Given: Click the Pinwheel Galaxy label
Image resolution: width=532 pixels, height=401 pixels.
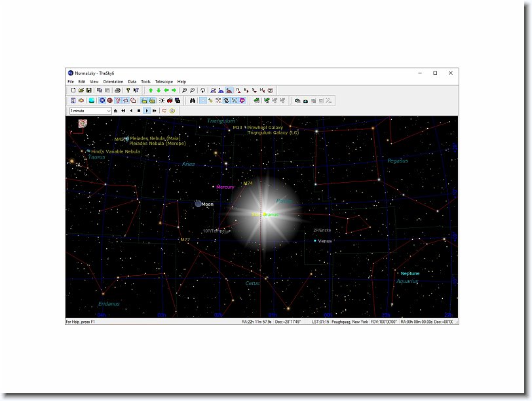Looking at the screenshot, I should pos(265,128).
